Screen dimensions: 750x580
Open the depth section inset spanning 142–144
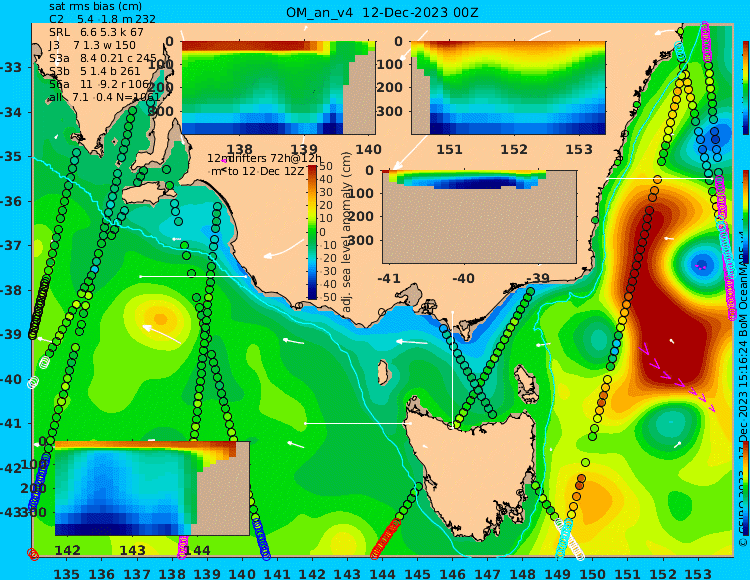[152, 488]
